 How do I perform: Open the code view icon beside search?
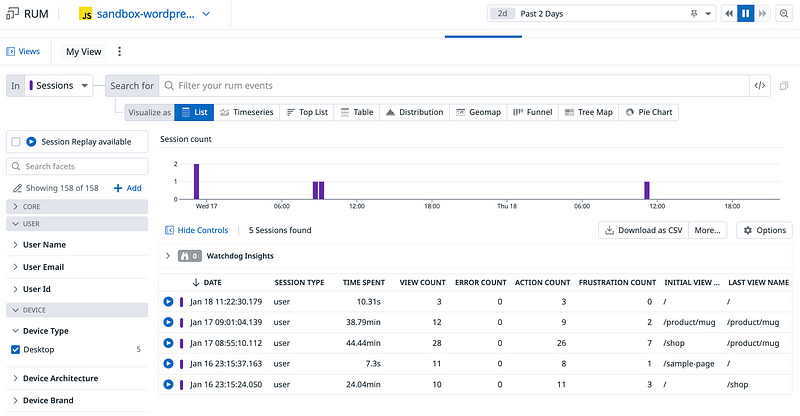[x=760, y=86]
